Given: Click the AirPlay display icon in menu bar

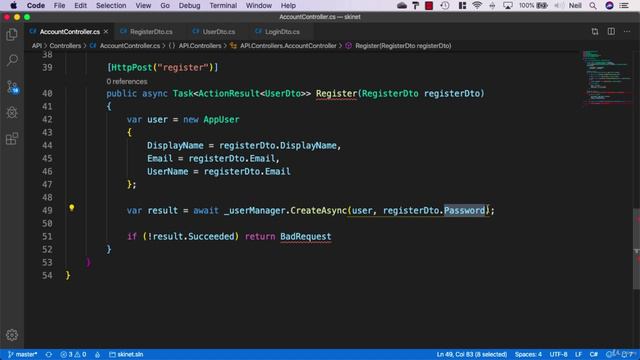Looking at the screenshot, I should click(x=508, y=6).
